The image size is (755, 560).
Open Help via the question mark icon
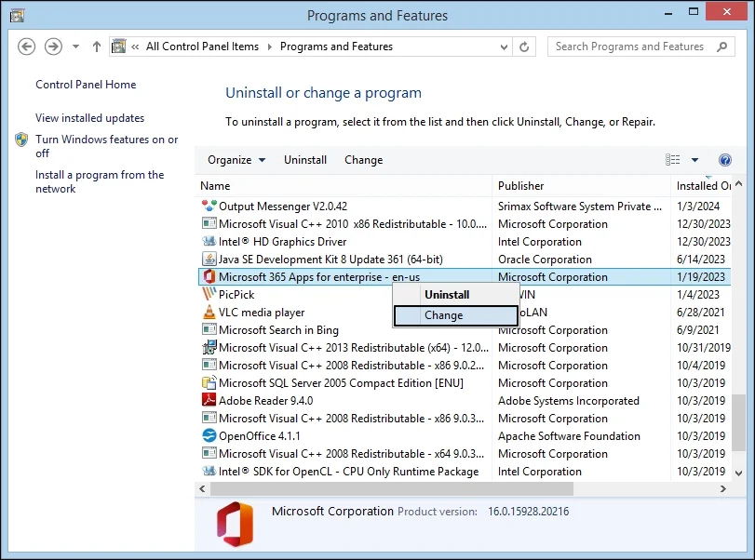click(x=724, y=160)
